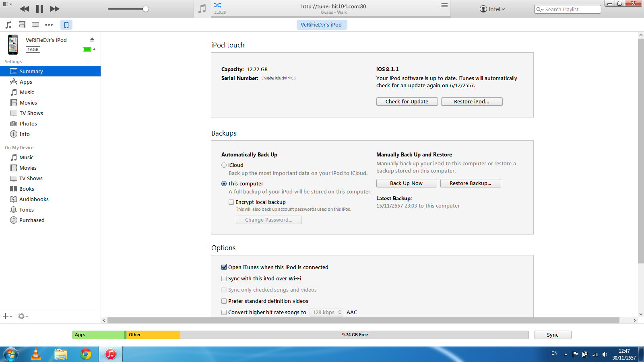Click the Search Playlist field
644x362 pixels.
pyautogui.click(x=568, y=9)
